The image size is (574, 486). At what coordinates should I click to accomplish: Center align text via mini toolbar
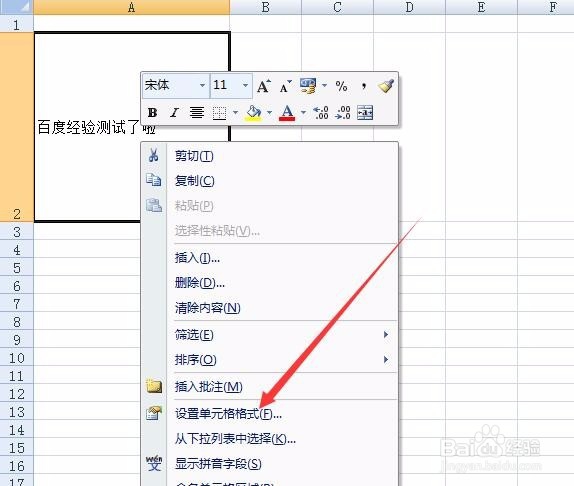[197, 112]
